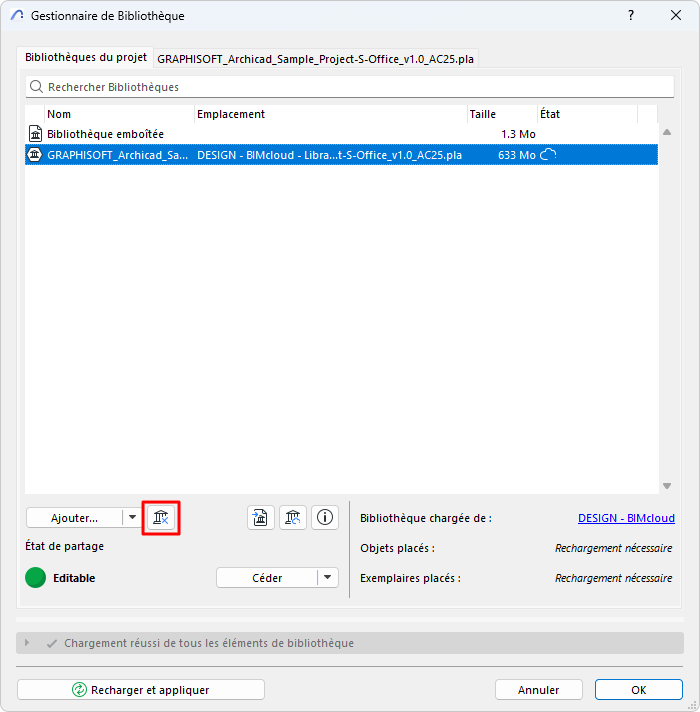Open the DESIGN - BIMcloud link
This screenshot has height=712, width=700.
click(626, 518)
